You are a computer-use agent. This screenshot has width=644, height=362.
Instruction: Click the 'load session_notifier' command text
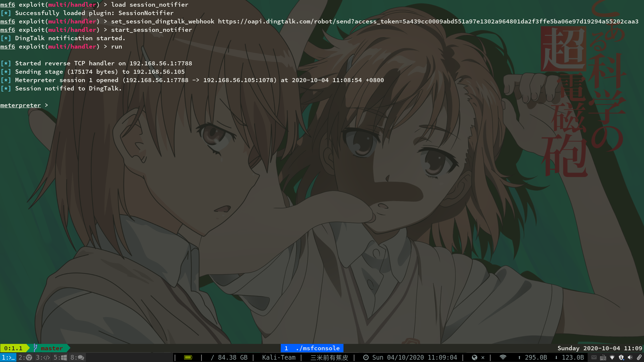click(150, 5)
